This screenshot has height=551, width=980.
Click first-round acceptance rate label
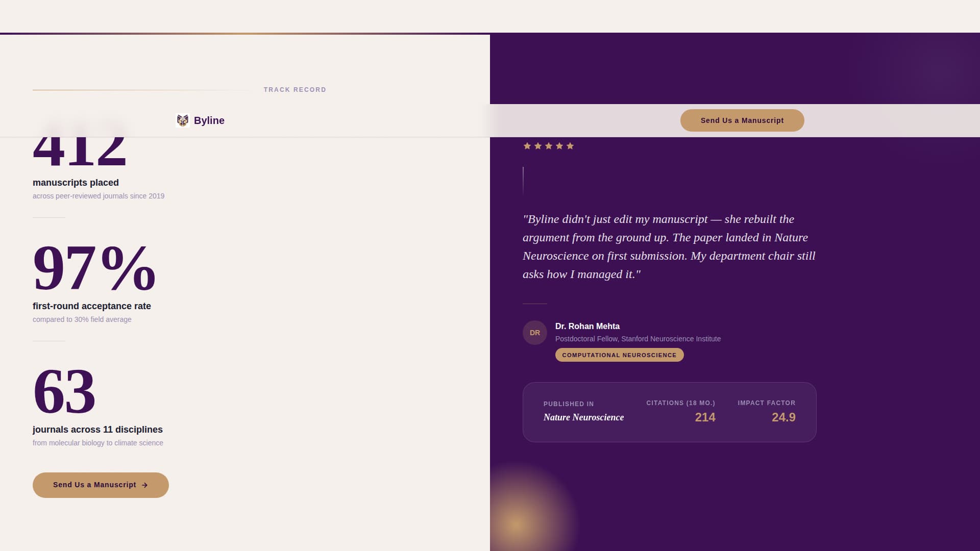(92, 306)
